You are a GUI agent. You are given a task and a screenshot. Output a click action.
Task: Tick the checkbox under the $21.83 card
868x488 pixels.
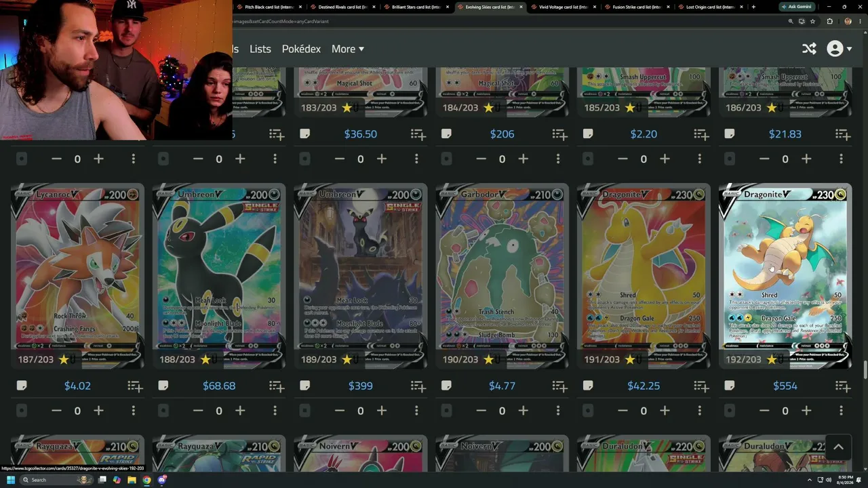(x=730, y=159)
